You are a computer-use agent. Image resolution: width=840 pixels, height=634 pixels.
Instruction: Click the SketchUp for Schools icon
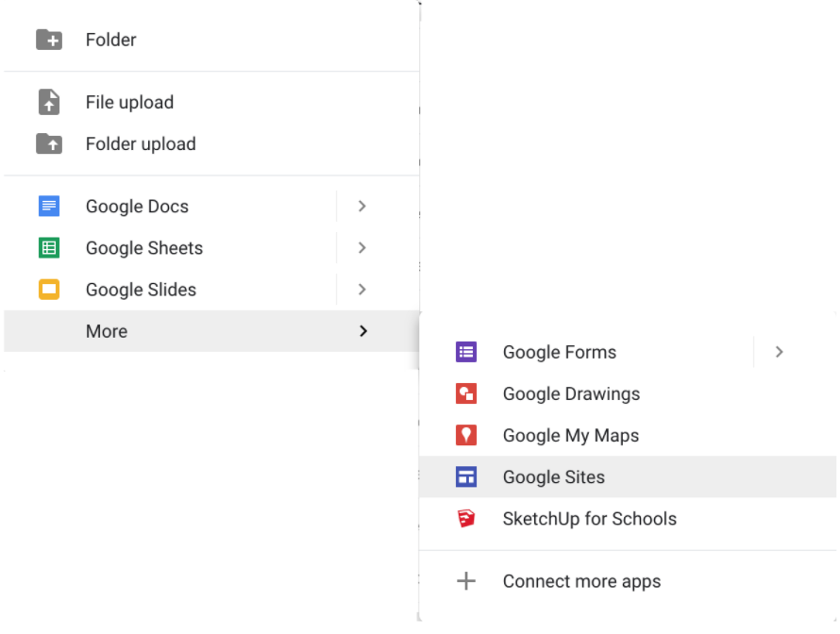coord(466,518)
